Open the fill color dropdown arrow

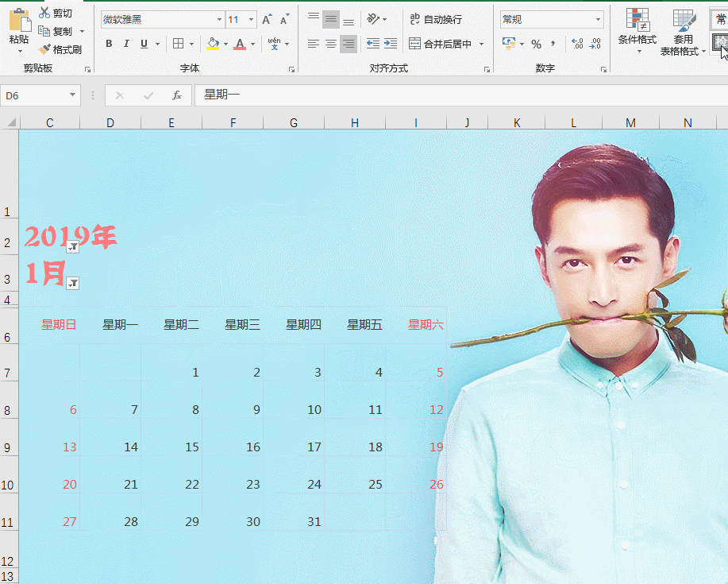225,44
